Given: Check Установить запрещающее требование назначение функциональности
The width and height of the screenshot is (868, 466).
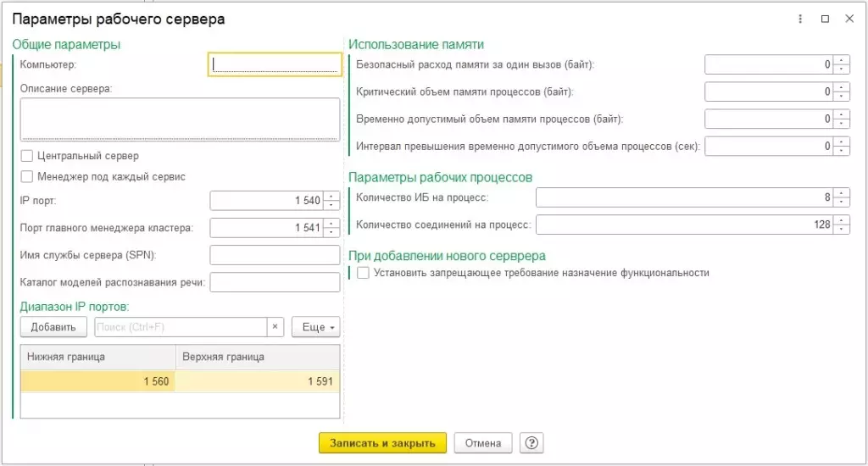Looking at the screenshot, I should point(363,273).
